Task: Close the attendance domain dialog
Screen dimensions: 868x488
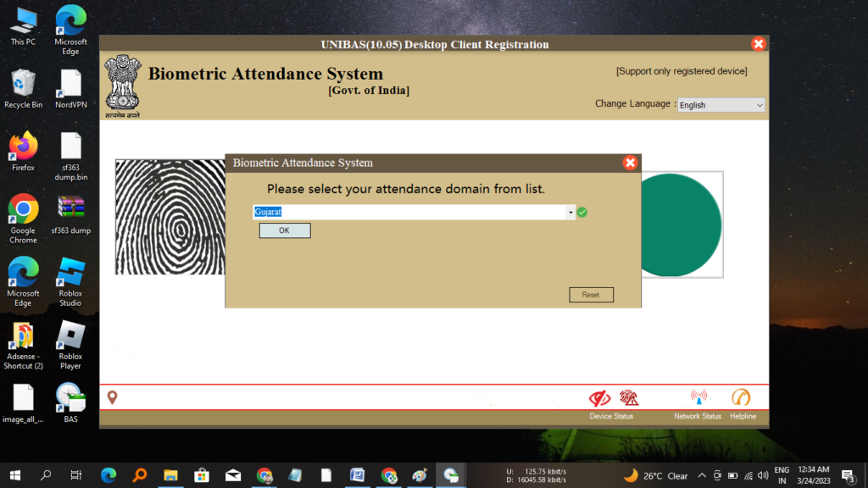Action: coord(630,163)
